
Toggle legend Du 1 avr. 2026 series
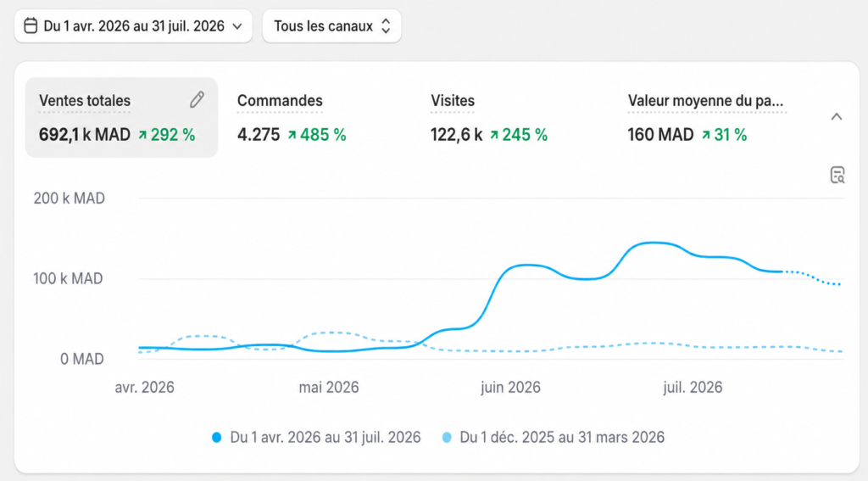pos(316,437)
